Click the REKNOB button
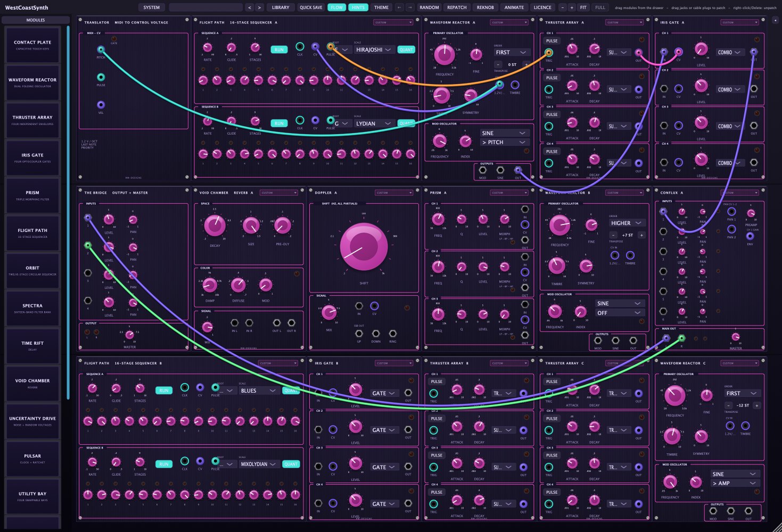 485,7
